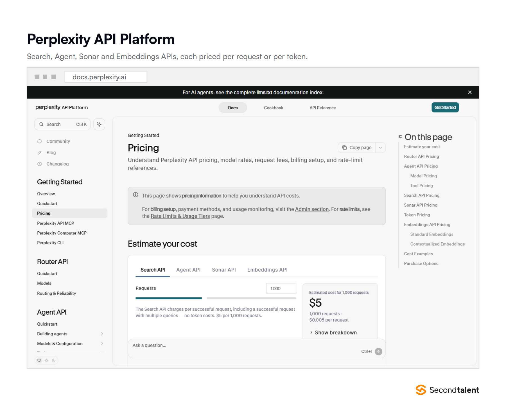Select the Sonar API calculator tab
This screenshot has width=506, height=420.
[x=224, y=270]
